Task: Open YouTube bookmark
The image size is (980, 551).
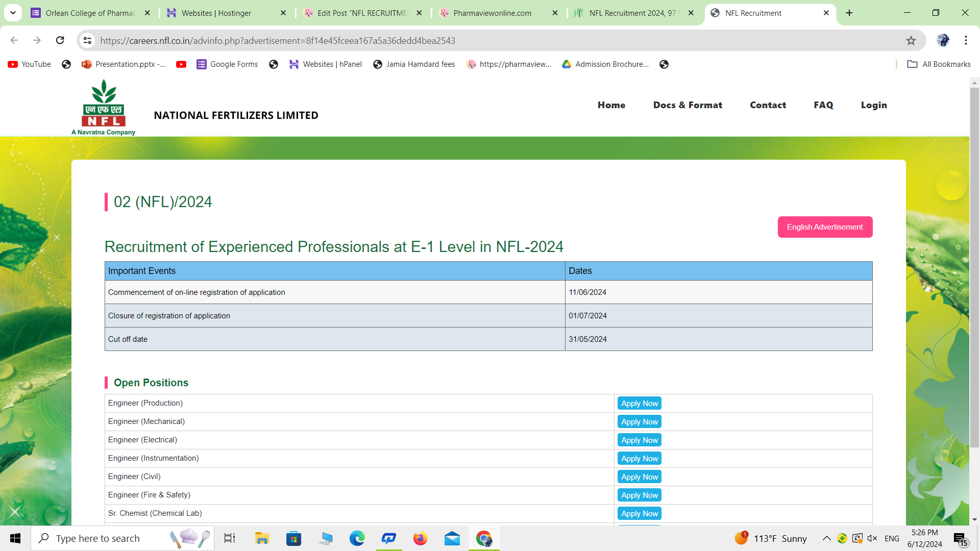Action: [x=30, y=64]
